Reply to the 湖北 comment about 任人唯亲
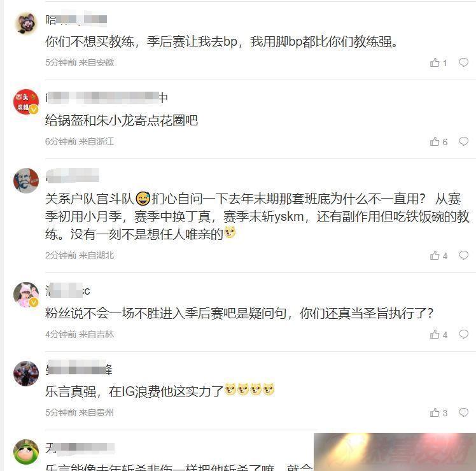Image resolution: width=476 pixels, height=471 pixels. 463,255
